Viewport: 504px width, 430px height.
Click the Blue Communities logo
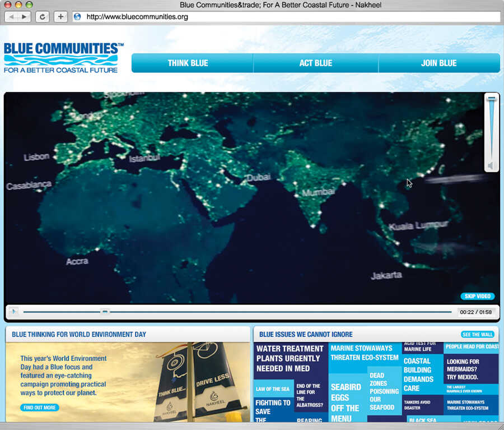(x=63, y=57)
